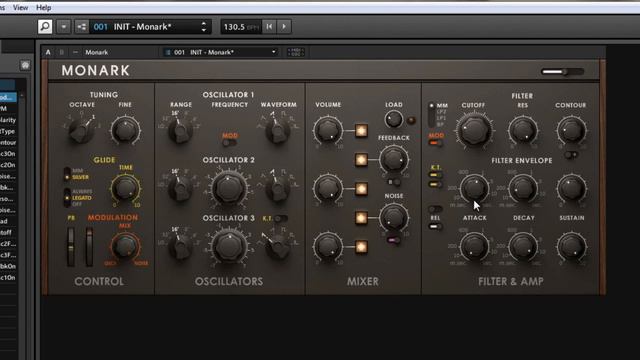640x360 pixels.
Task: Click the Oscillator 1 Range knob
Action: pyautogui.click(x=180, y=131)
